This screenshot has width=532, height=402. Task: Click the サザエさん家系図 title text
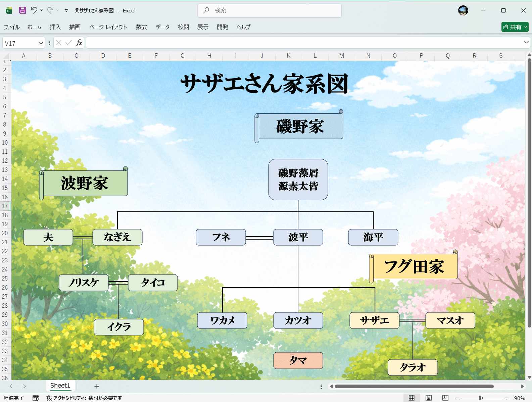pos(264,84)
